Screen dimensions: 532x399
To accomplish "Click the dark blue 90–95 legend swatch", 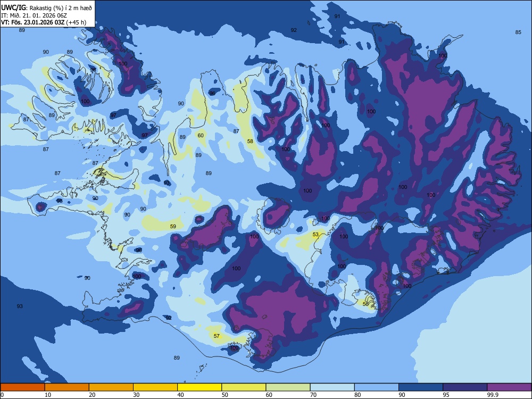I will tap(421, 387).
